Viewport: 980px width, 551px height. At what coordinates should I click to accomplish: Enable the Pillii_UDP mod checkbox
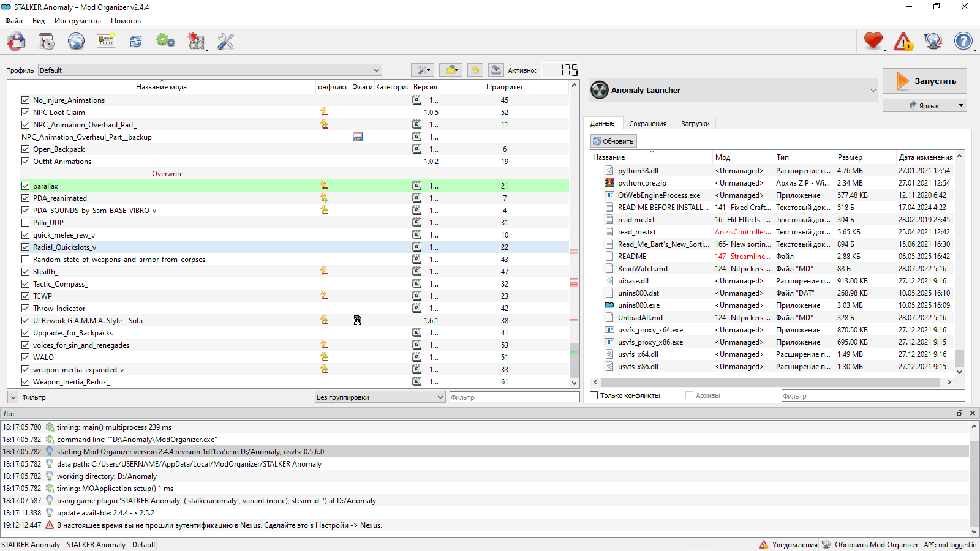25,222
